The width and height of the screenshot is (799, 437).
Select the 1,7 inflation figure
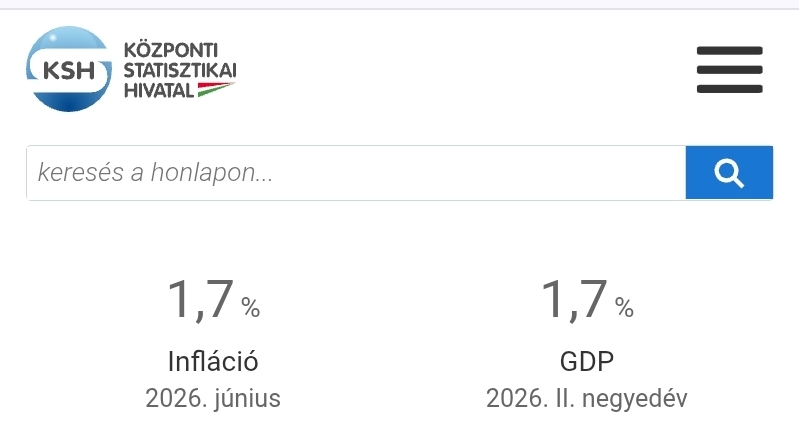tap(201, 299)
